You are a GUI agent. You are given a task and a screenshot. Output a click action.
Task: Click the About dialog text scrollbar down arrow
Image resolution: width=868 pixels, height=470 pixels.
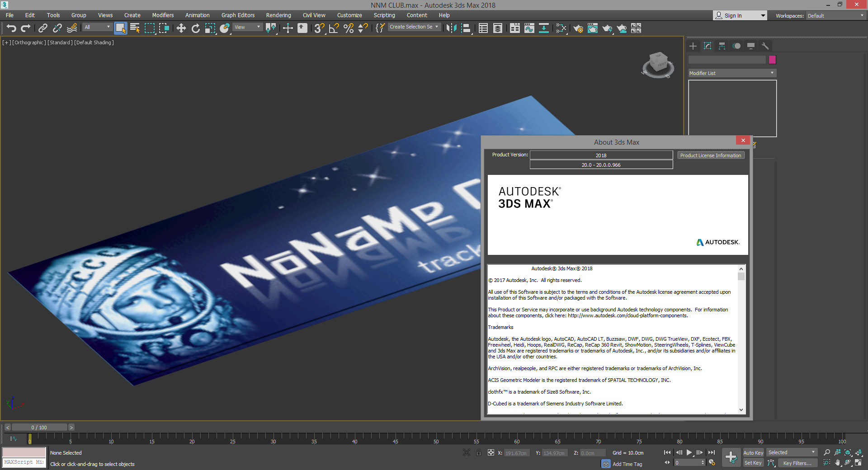(x=741, y=409)
